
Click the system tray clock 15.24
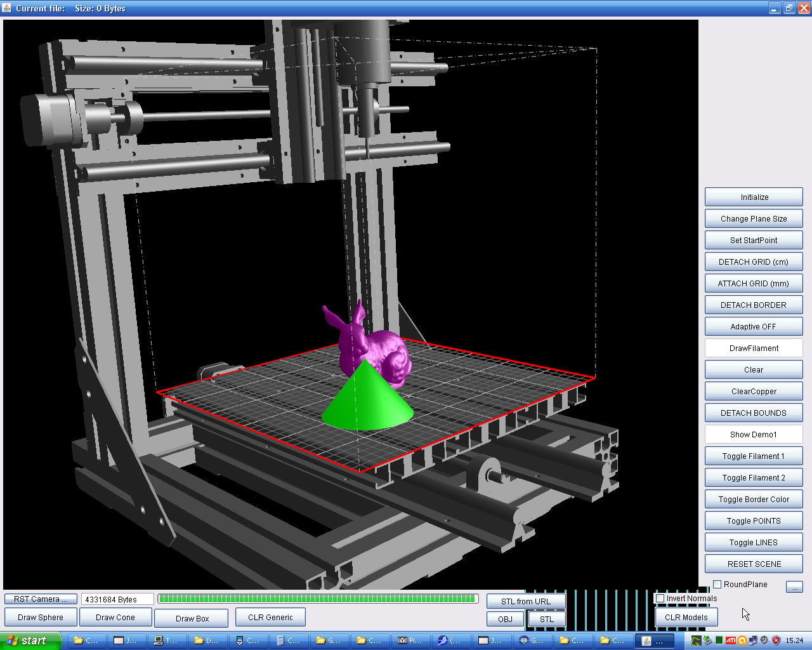[x=794, y=640]
